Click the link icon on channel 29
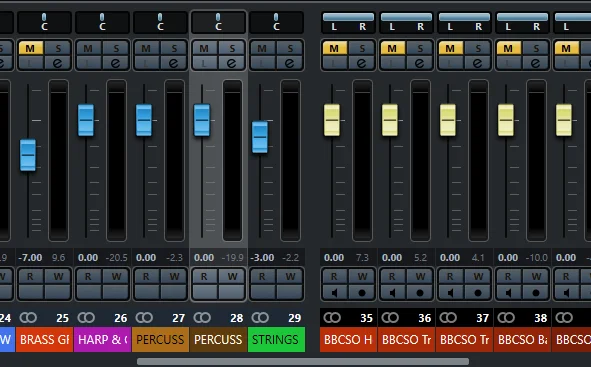The width and height of the screenshot is (591, 367). tap(260, 318)
